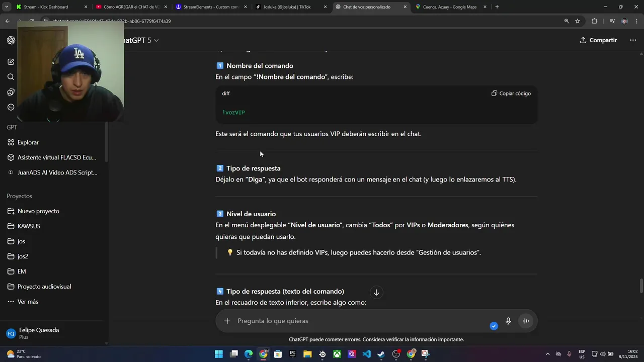
Task: Click the Explorar GPTs grid icon
Action: (x=11, y=142)
